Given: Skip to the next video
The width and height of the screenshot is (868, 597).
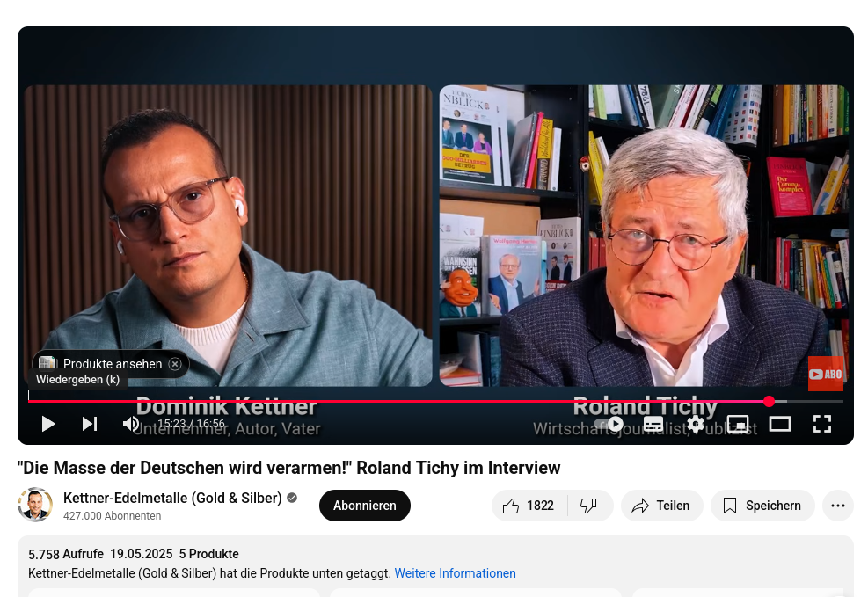Looking at the screenshot, I should point(90,424).
